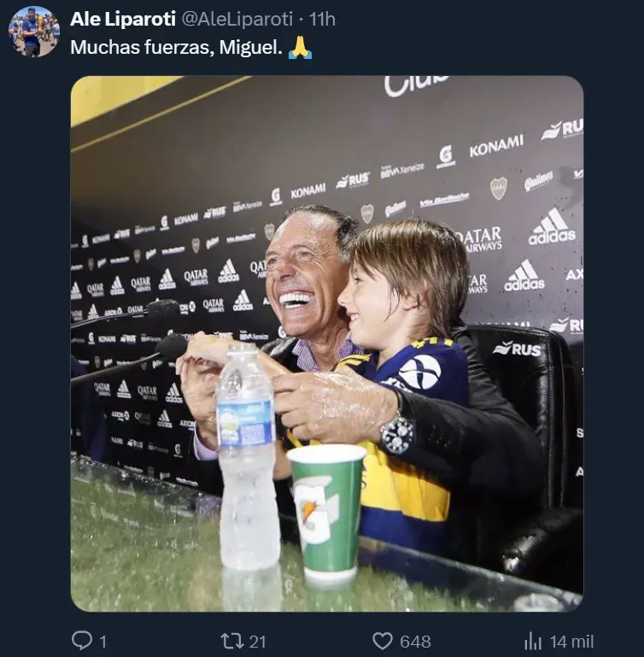Open view analytics bar chart icon

tap(533, 640)
